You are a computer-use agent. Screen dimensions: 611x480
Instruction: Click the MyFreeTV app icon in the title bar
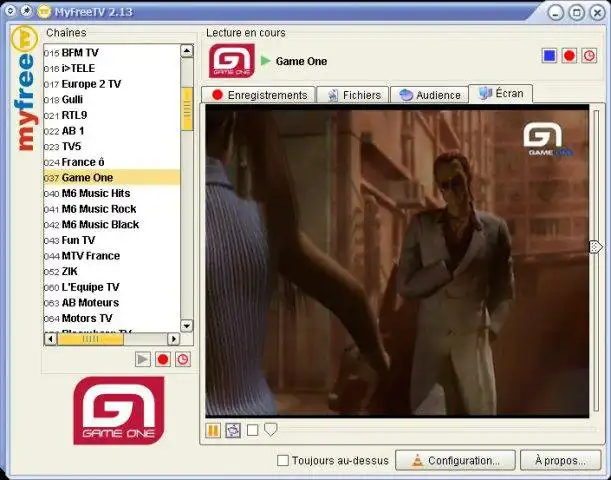point(44,12)
